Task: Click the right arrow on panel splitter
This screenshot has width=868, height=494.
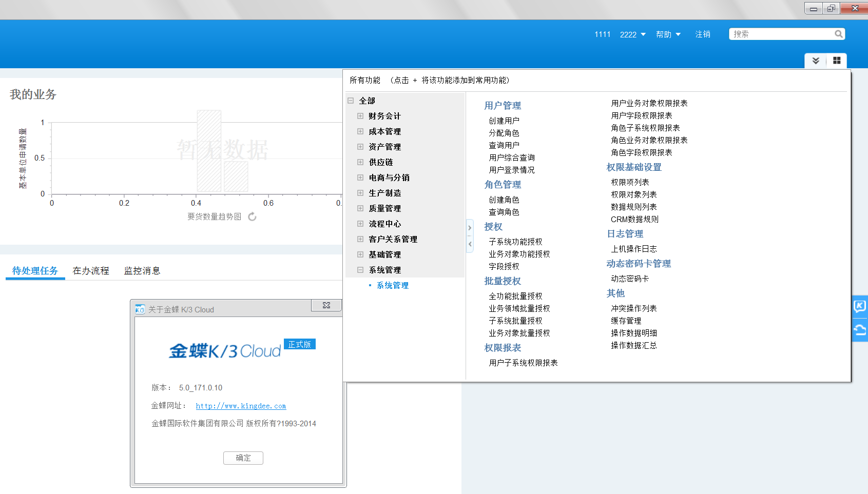Action: [x=470, y=228]
